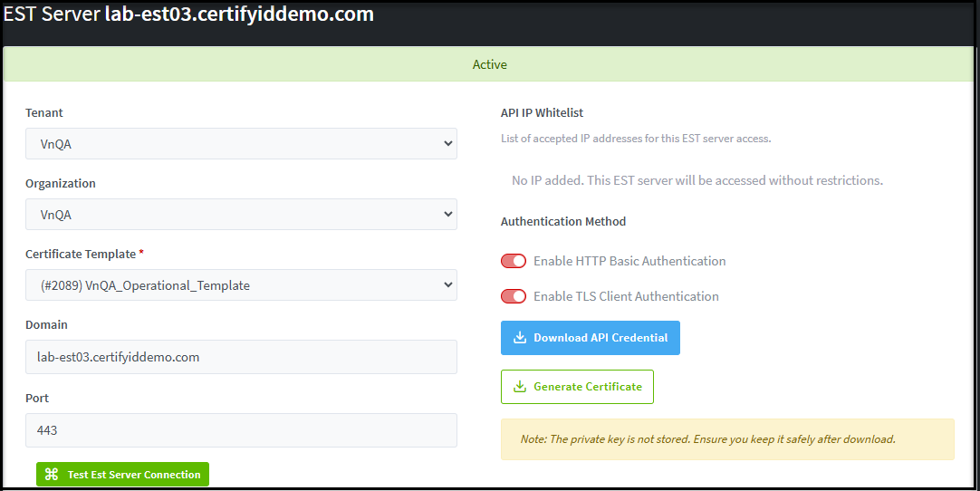Click the No IP added message

click(697, 180)
